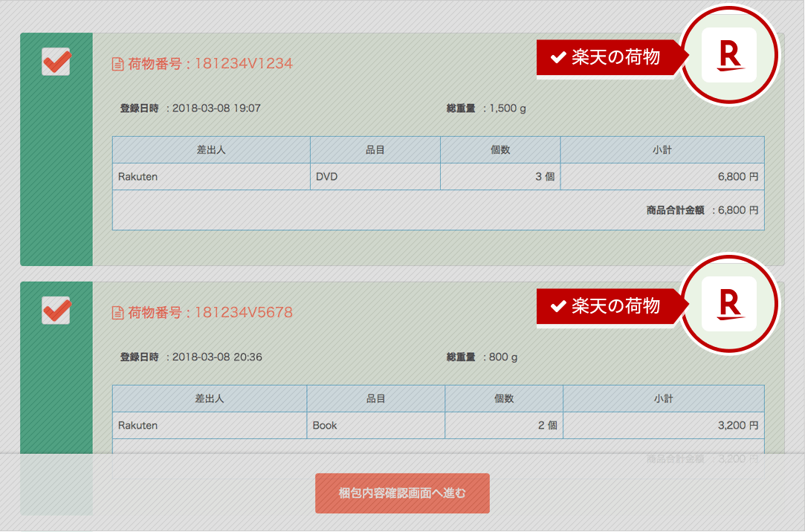Proceed with the 梱包内容確認画面へ進む button

(402, 493)
